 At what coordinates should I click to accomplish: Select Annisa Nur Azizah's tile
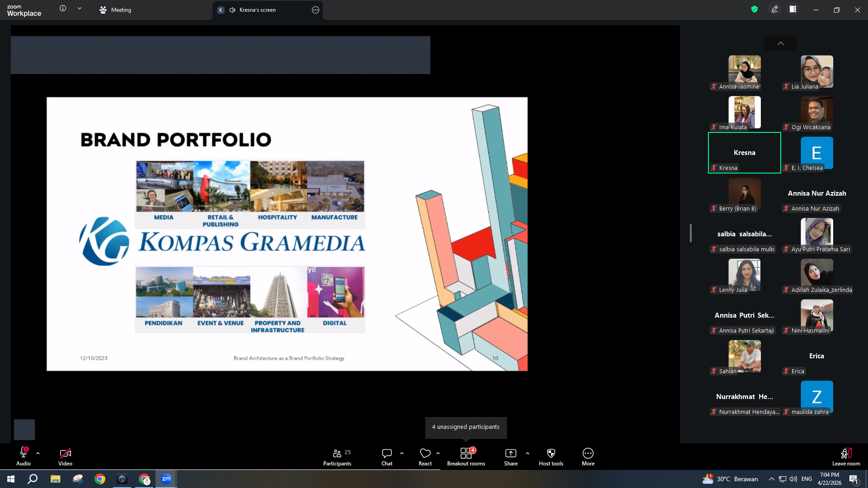pyautogui.click(x=817, y=193)
